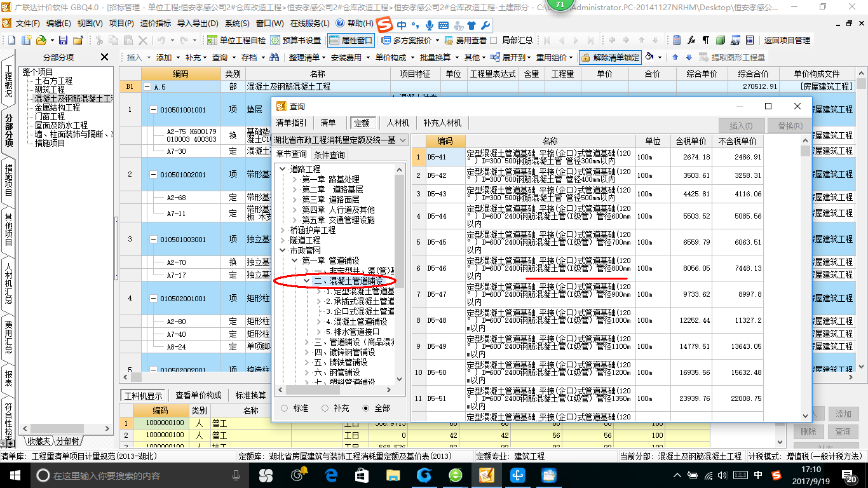Click the save floppy disk icon

pyautogui.click(x=63, y=40)
